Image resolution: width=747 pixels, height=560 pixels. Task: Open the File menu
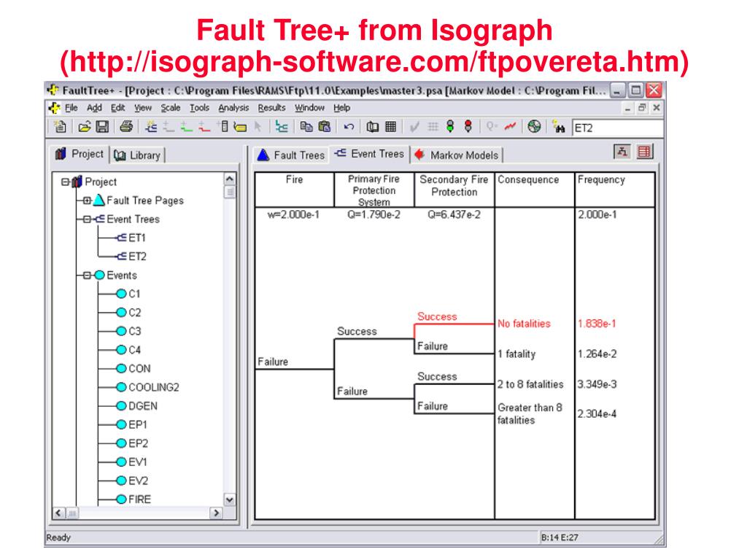[x=71, y=108]
